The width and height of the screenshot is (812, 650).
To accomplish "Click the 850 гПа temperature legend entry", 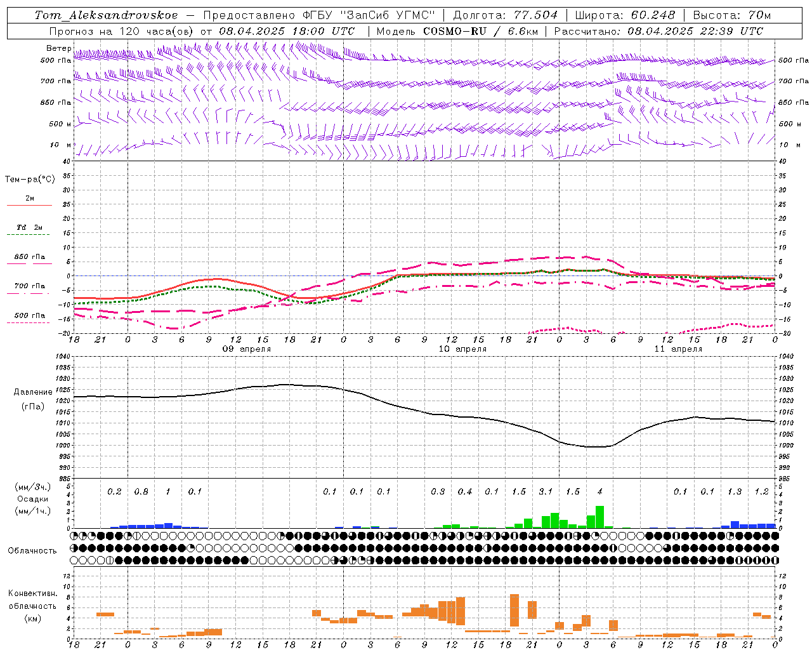I will coord(30,257).
